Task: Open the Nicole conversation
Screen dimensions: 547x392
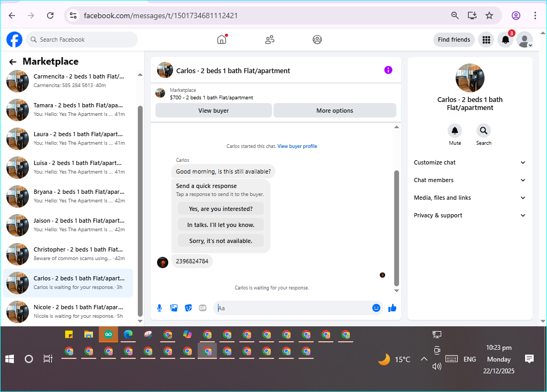Action: coord(68,311)
